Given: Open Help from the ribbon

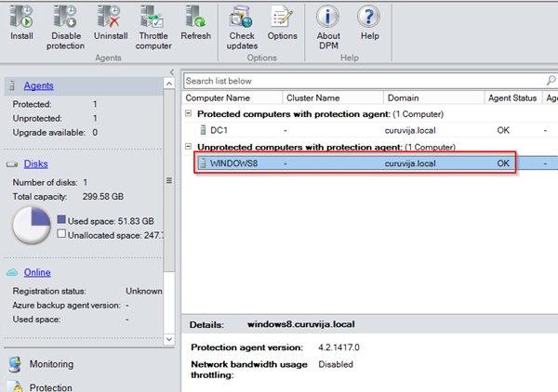Looking at the screenshot, I should (x=369, y=22).
